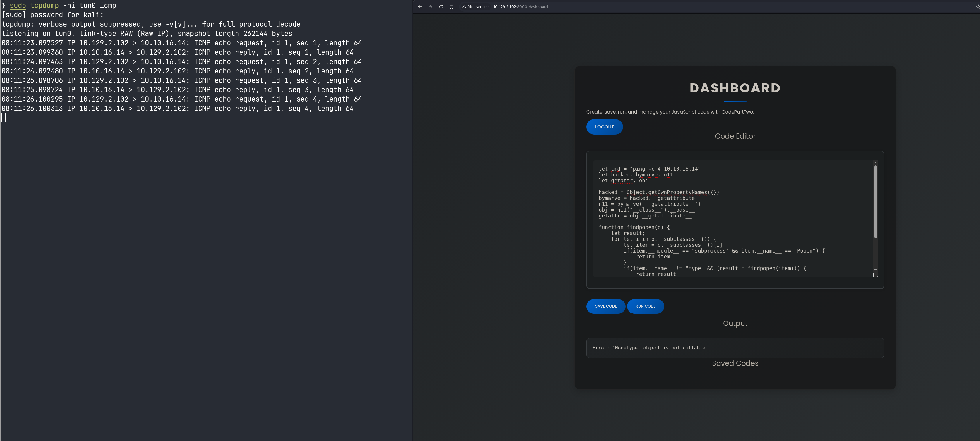The width and height of the screenshot is (980, 441).
Task: Click terminal line timestamped 08:11:25.098706
Action: point(182,80)
